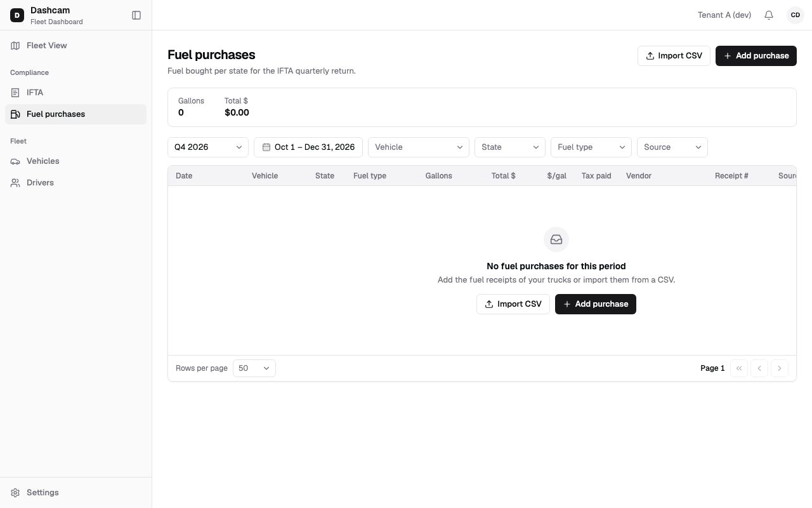The image size is (812, 508).
Task: Click Import CSV in empty state
Action: [513, 304]
